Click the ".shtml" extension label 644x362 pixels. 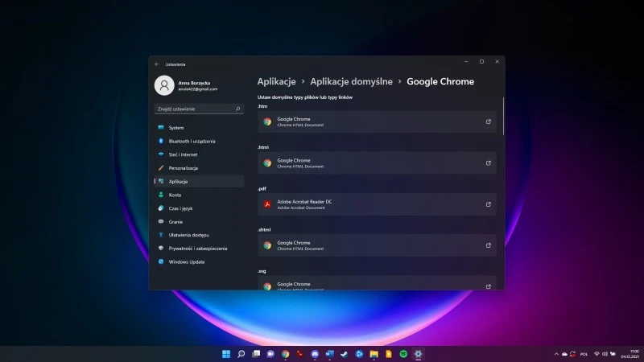pos(264,230)
